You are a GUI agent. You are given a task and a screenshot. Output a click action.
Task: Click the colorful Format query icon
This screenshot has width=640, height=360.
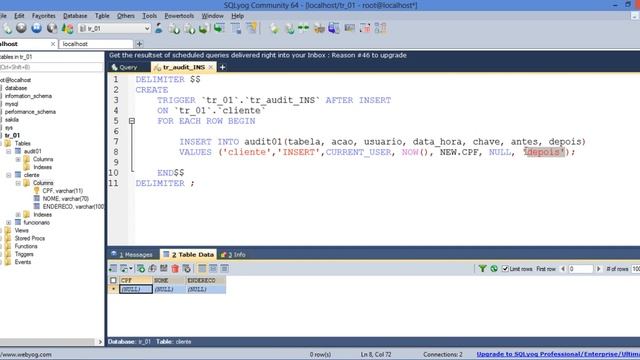pos(67,28)
